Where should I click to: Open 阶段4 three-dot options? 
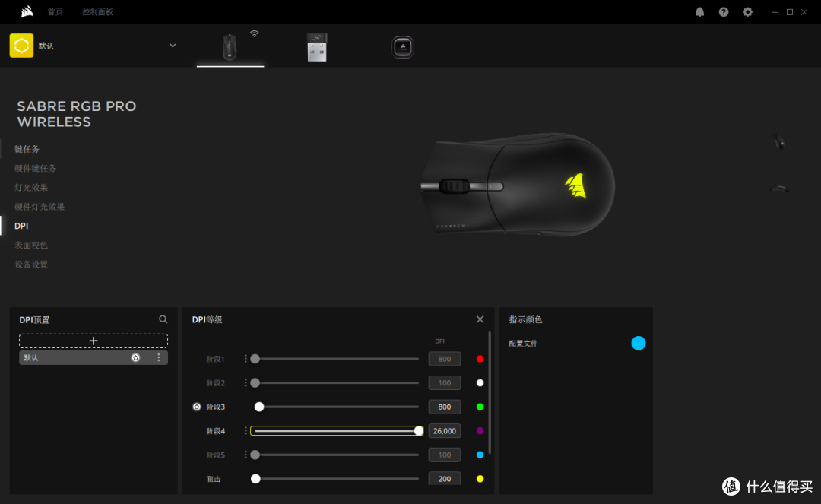pos(245,431)
